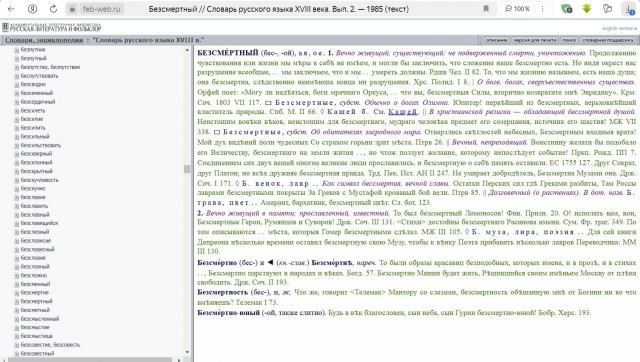Select the Безскрытный entry
The width and height of the screenshot is (640, 362).
click(36, 171)
